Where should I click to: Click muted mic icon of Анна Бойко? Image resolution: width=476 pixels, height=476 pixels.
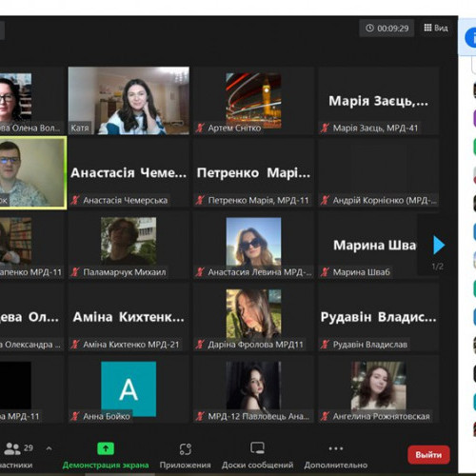tap(75, 416)
